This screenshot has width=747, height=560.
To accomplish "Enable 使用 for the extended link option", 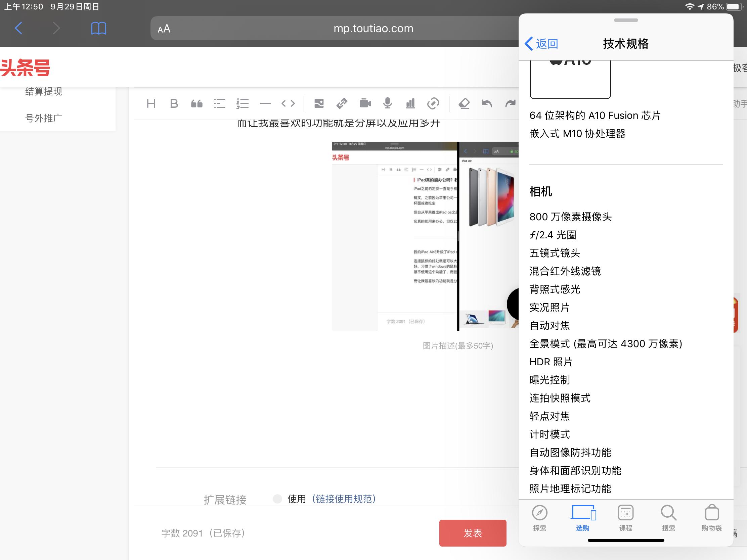I will pyautogui.click(x=277, y=499).
